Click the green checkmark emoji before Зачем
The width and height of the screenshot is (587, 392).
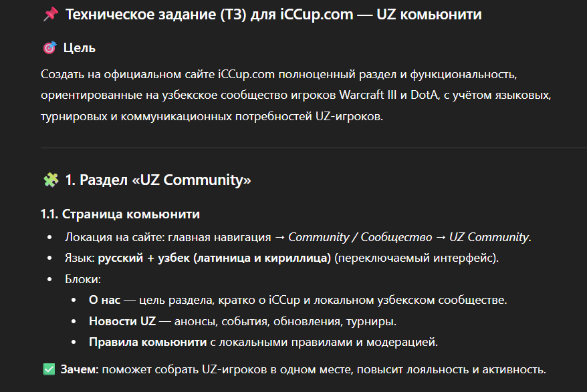pos(48,369)
